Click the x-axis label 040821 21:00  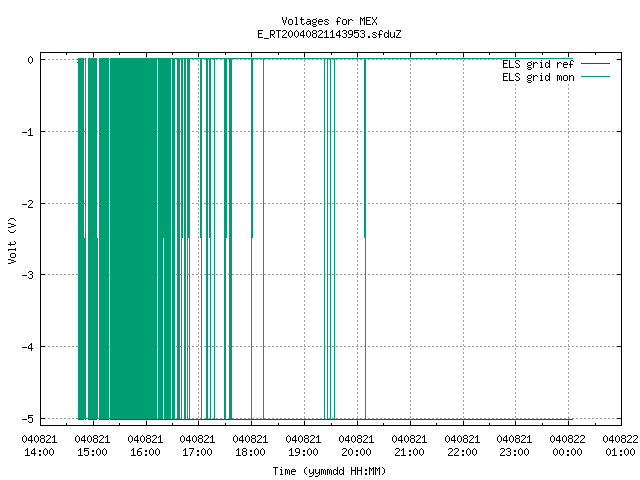[x=409, y=446]
